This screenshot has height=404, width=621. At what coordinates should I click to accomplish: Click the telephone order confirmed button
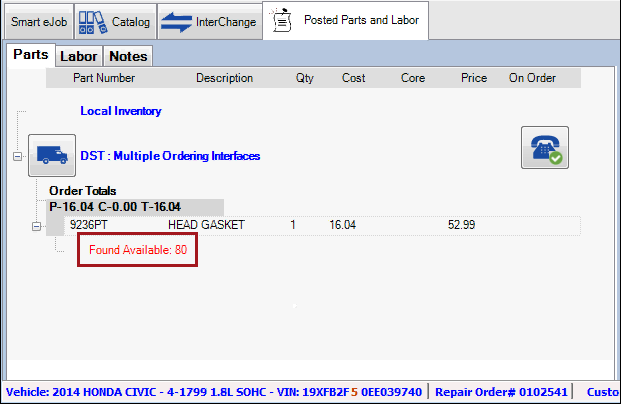coord(545,147)
